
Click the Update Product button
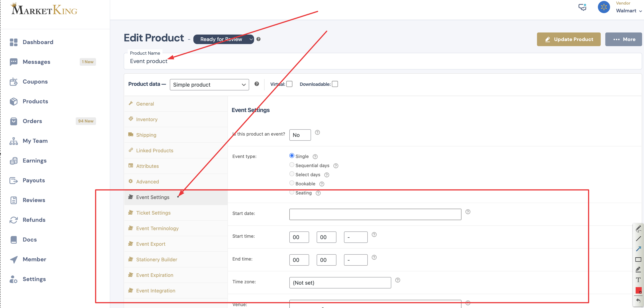568,39
